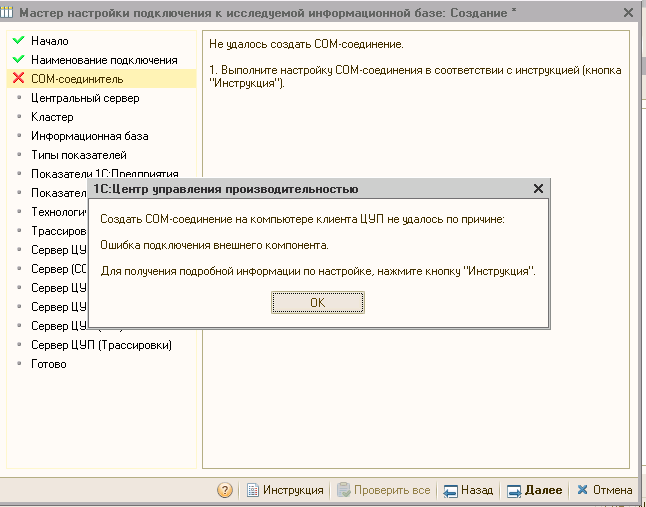Select Типы показателей step
This screenshot has width=646, height=507.
coord(101,155)
